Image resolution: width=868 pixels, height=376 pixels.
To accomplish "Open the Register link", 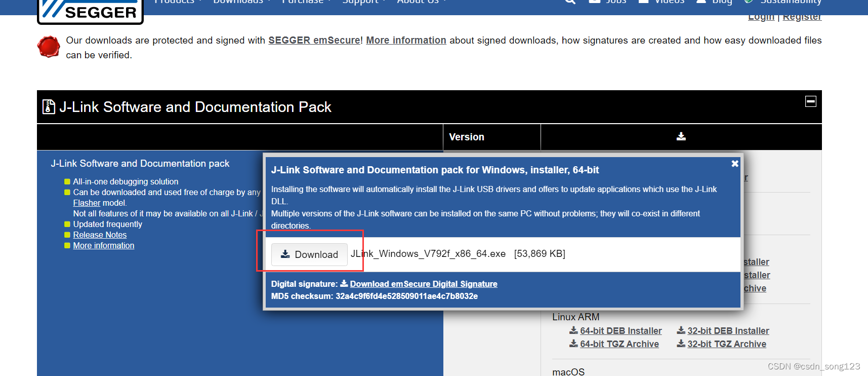I will (x=802, y=17).
